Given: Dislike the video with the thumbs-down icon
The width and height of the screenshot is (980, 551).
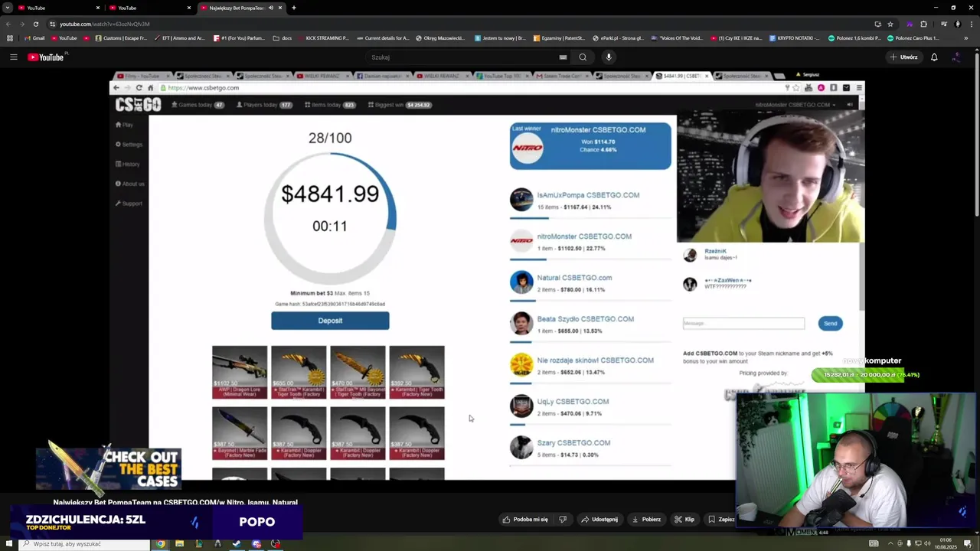Looking at the screenshot, I should [563, 519].
